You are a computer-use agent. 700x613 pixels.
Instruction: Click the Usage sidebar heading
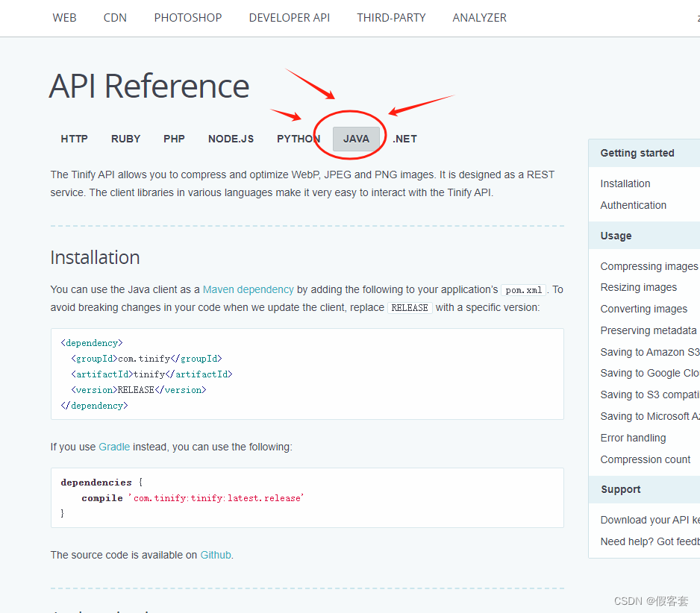[616, 236]
